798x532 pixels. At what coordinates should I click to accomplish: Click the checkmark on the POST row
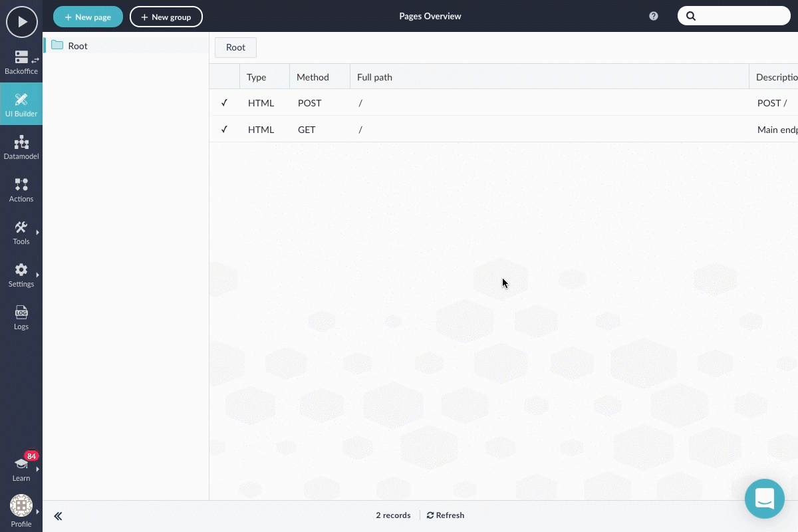[224, 103]
